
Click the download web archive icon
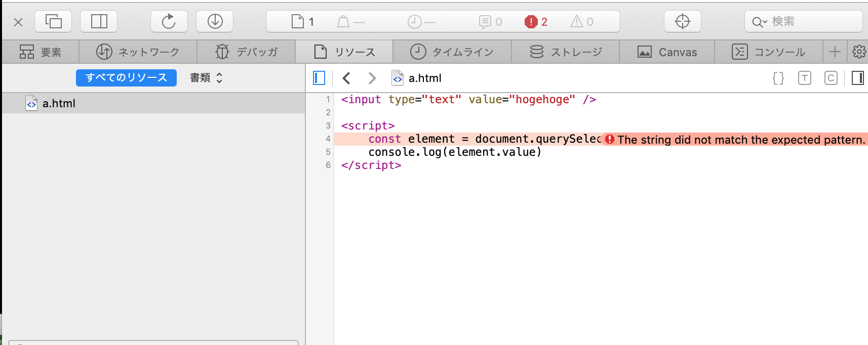215,21
